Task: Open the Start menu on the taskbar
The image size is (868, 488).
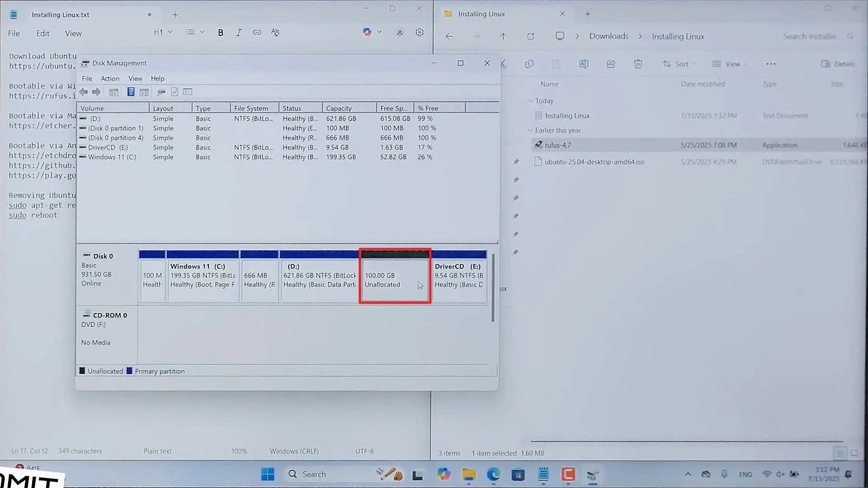Action: [x=268, y=474]
